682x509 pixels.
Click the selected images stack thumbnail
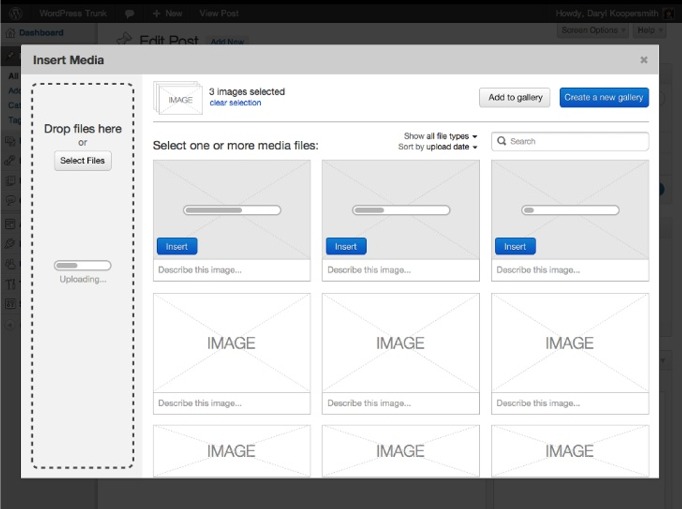click(178, 98)
